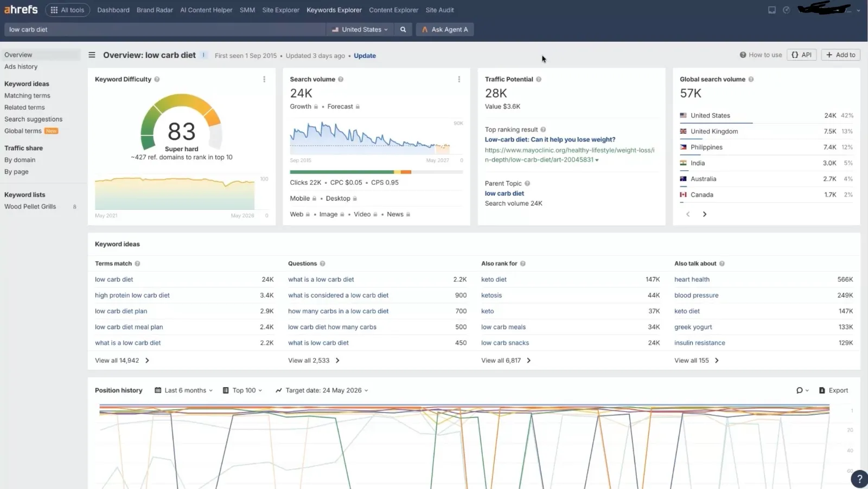Select Ads history in sidebar

click(x=21, y=67)
